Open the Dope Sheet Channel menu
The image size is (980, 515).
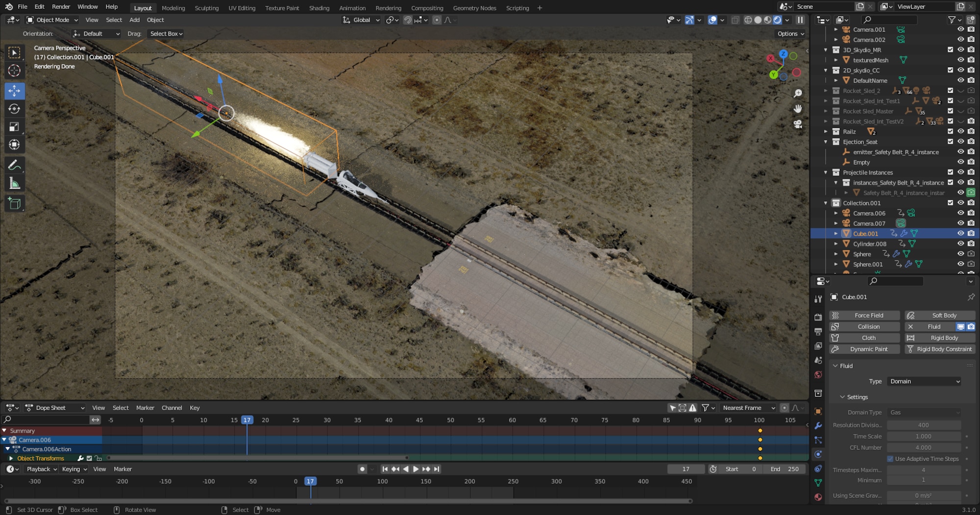pos(171,408)
